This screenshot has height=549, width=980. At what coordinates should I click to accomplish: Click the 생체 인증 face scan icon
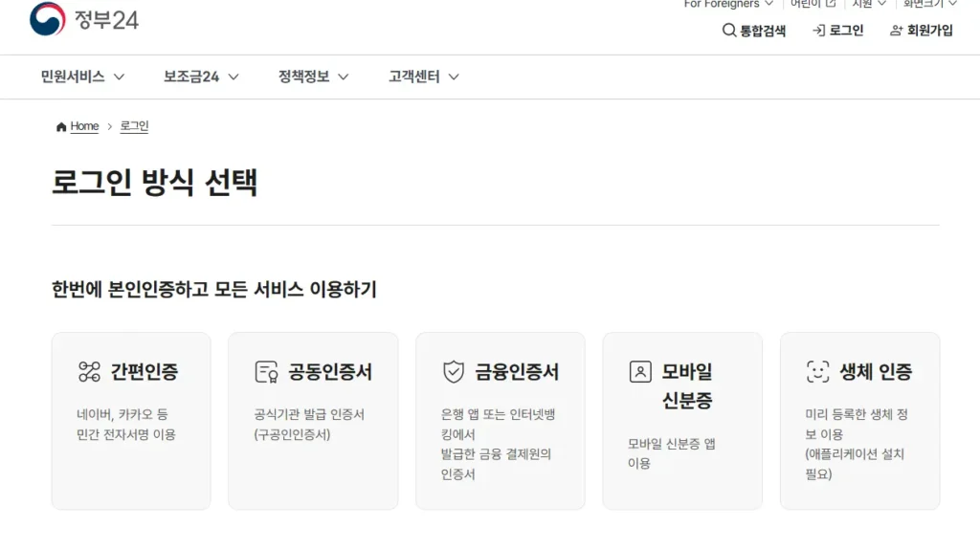coord(817,372)
